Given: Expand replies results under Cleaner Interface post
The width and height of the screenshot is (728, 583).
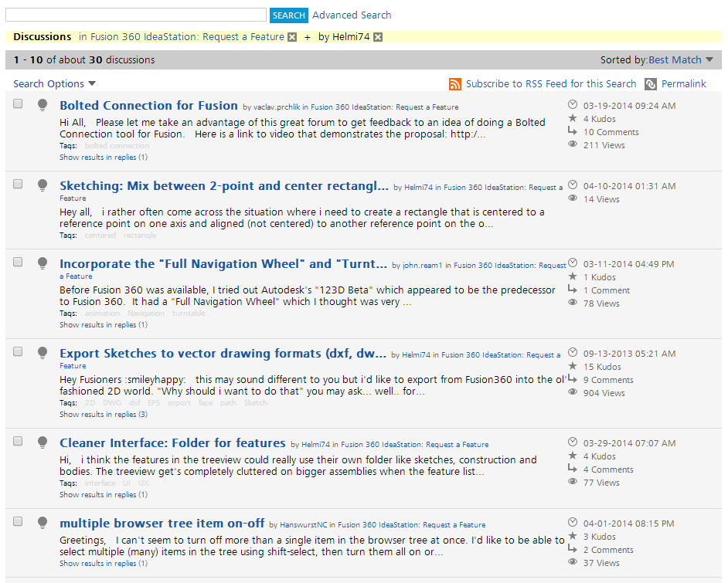Looking at the screenshot, I should tap(104, 494).
